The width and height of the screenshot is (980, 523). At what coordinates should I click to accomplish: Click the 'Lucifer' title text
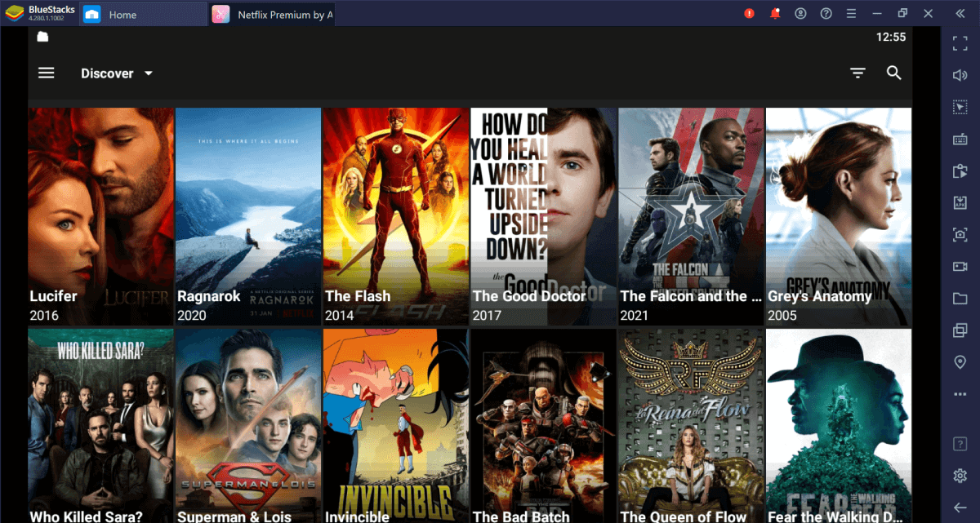(x=54, y=296)
